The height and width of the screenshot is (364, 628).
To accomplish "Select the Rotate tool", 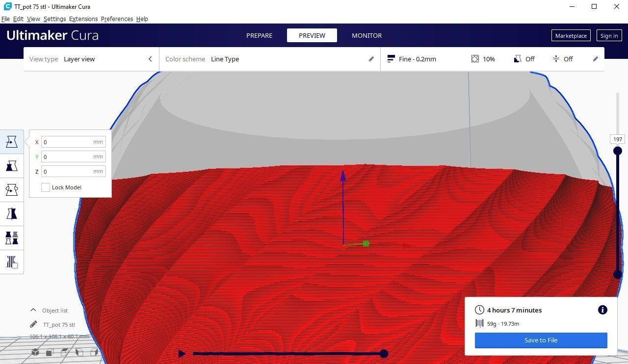I will (12, 190).
